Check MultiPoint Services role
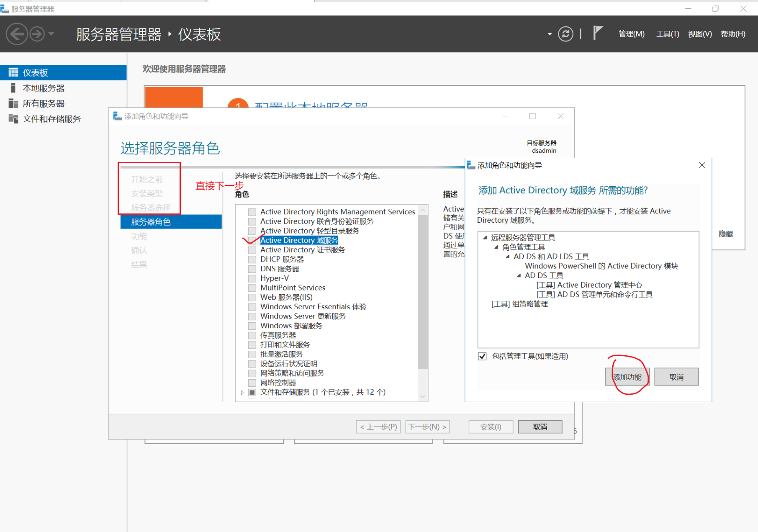 (x=252, y=288)
